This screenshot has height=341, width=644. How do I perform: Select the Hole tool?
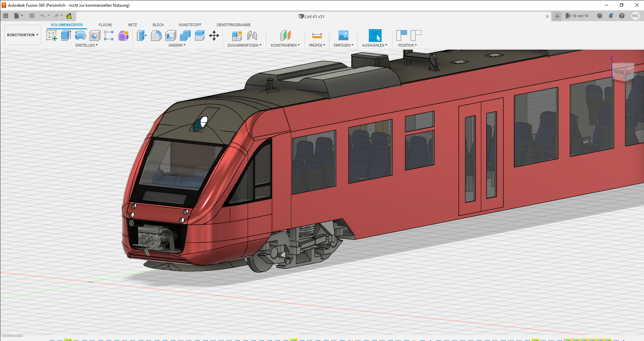coord(95,36)
